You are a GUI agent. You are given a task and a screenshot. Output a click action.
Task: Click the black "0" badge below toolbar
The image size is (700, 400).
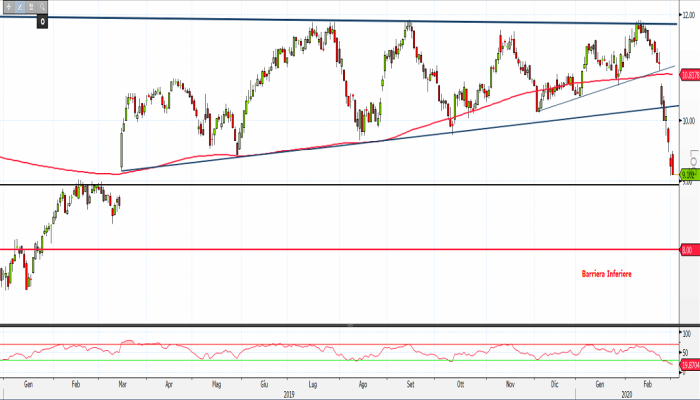[43, 20]
